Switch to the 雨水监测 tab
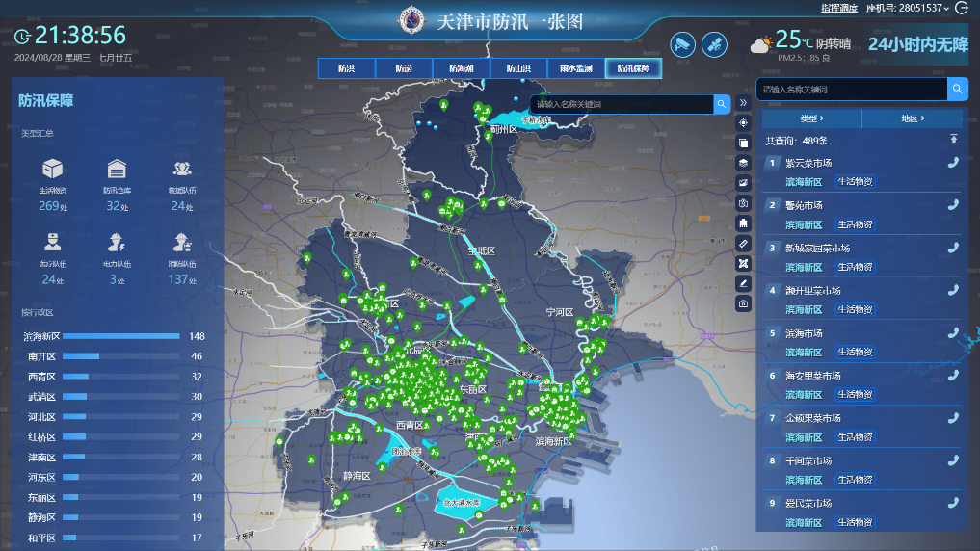 [x=576, y=68]
